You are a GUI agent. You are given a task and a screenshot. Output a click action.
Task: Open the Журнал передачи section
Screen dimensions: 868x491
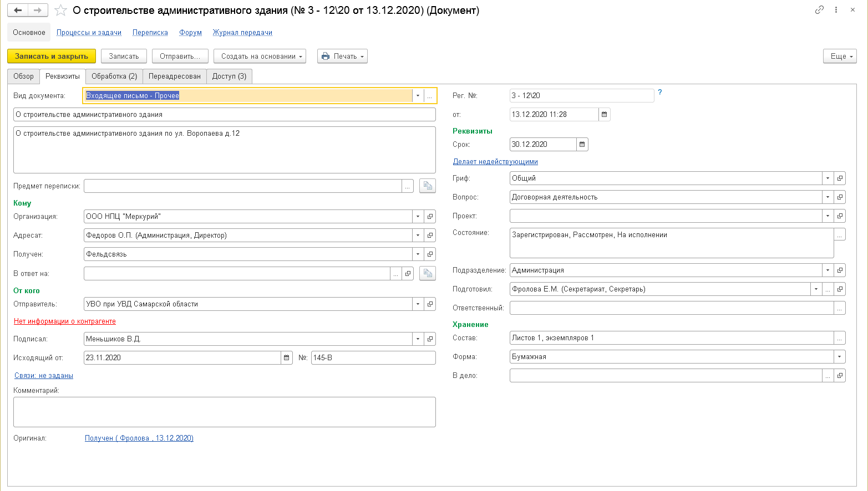point(242,33)
